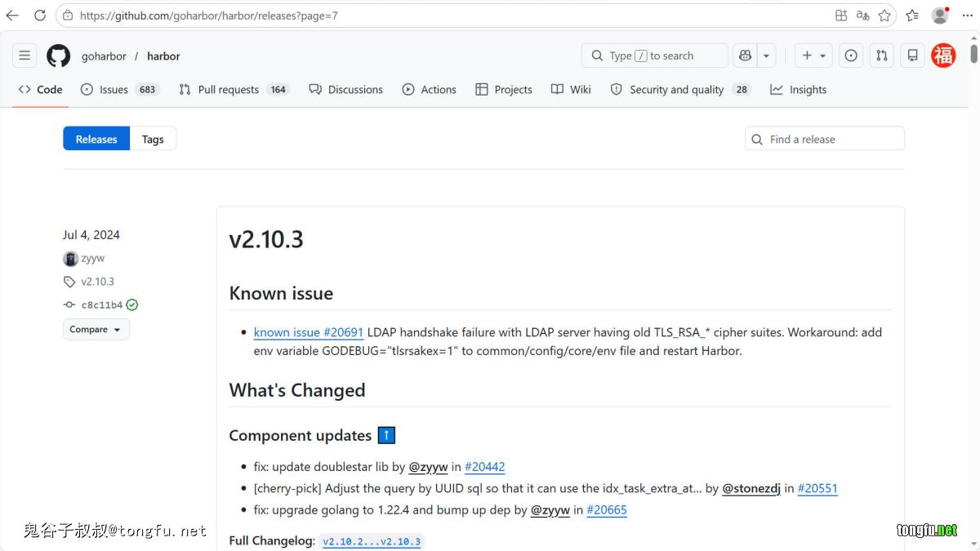This screenshot has height=551, width=980.
Task: Open the browser split screen icon
Action: tap(841, 16)
